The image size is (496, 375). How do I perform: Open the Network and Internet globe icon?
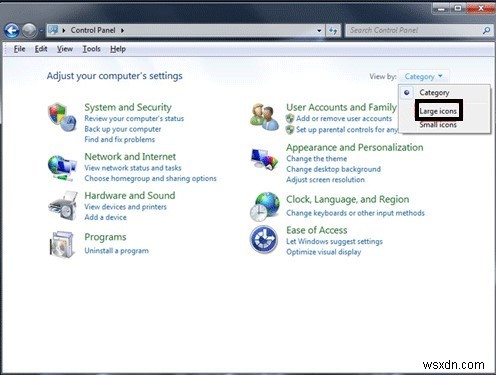click(x=62, y=168)
